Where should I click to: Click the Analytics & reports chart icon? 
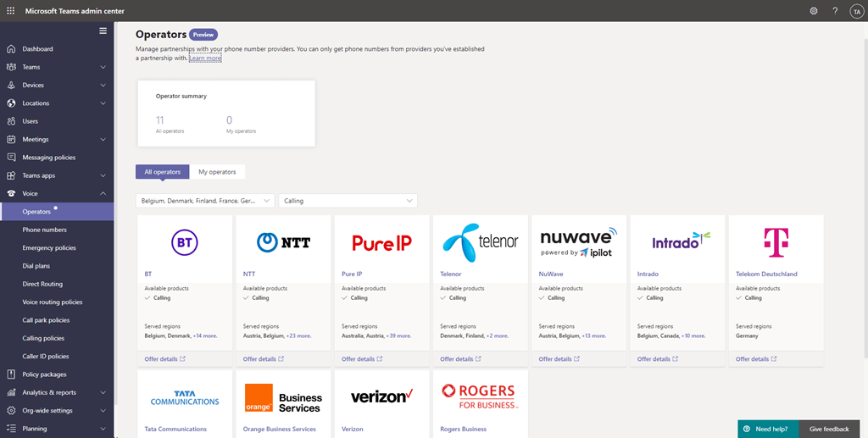[11, 392]
